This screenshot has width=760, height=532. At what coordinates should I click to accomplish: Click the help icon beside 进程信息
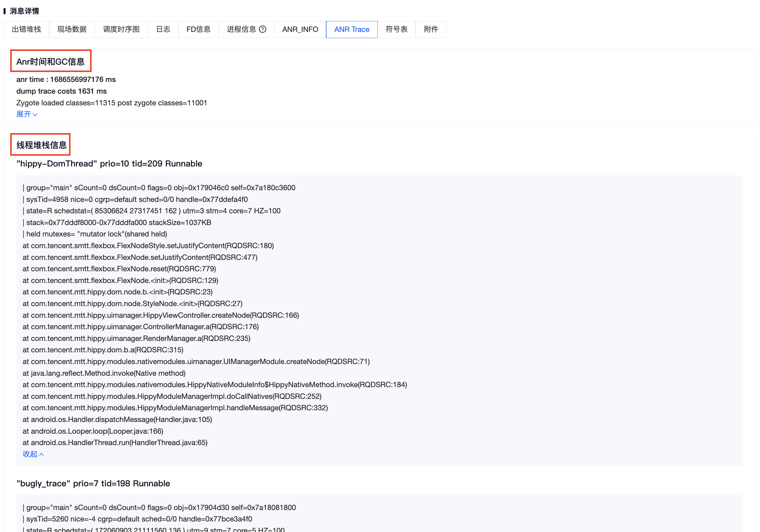(262, 29)
